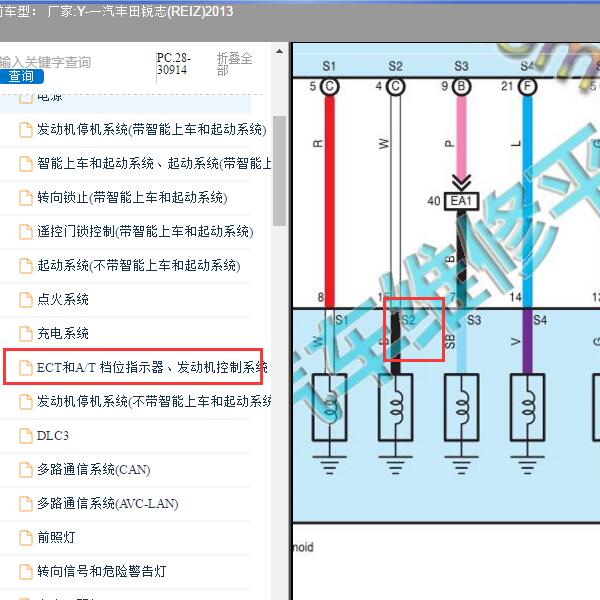This screenshot has width=600, height=600.
Task: Click the S3 solenoid coil symbol
Action: click(461, 408)
